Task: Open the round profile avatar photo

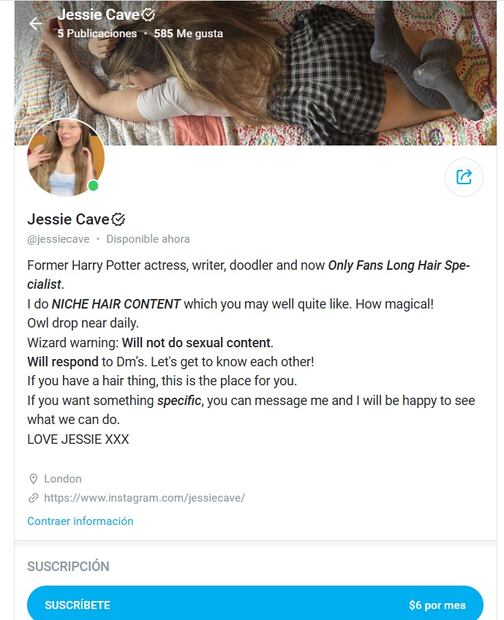Action: (x=66, y=157)
